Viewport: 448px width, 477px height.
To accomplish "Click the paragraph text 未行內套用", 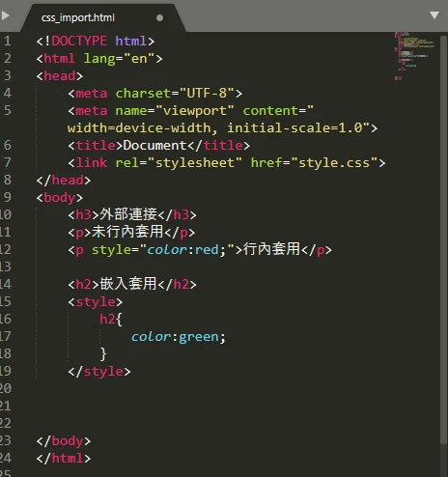I will pyautogui.click(x=127, y=232).
